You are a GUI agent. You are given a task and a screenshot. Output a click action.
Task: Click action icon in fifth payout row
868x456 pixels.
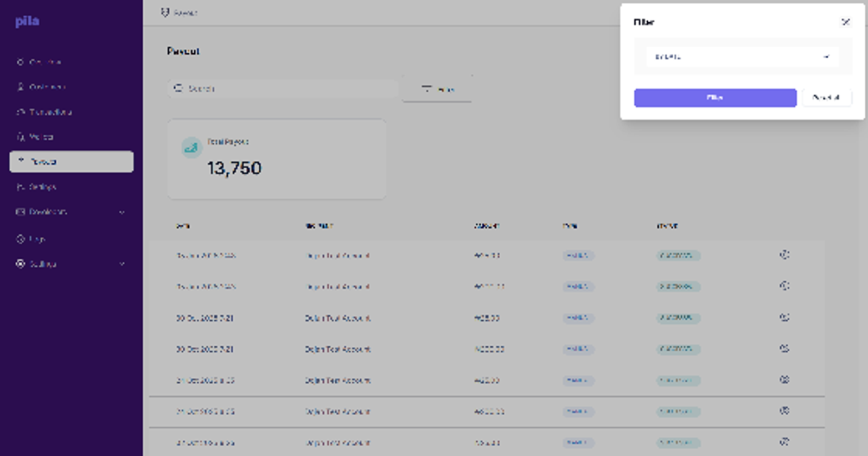tap(784, 379)
